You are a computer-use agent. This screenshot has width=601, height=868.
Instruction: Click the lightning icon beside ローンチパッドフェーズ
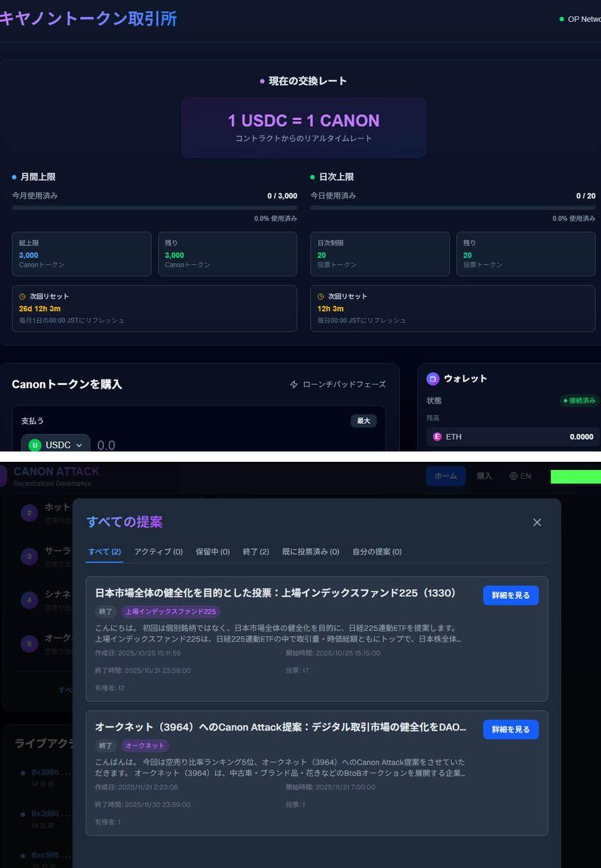point(294,384)
